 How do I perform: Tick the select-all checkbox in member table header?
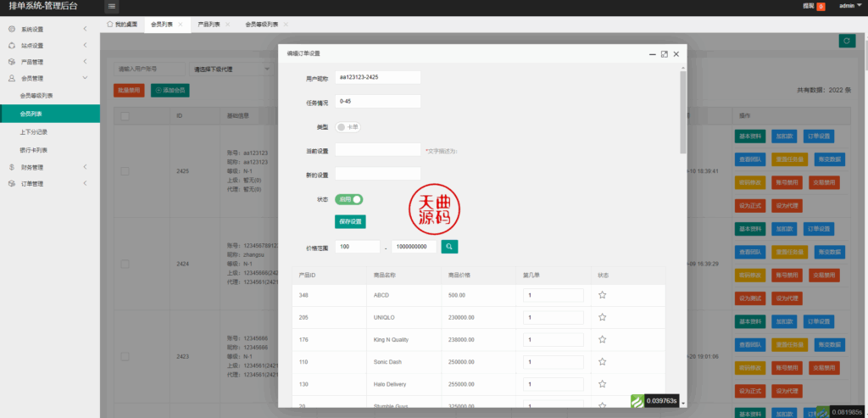point(125,115)
